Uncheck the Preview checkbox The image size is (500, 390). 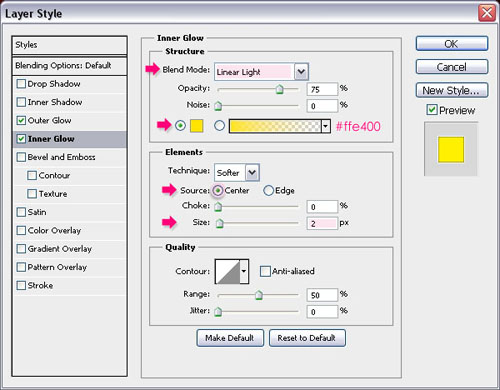(432, 110)
